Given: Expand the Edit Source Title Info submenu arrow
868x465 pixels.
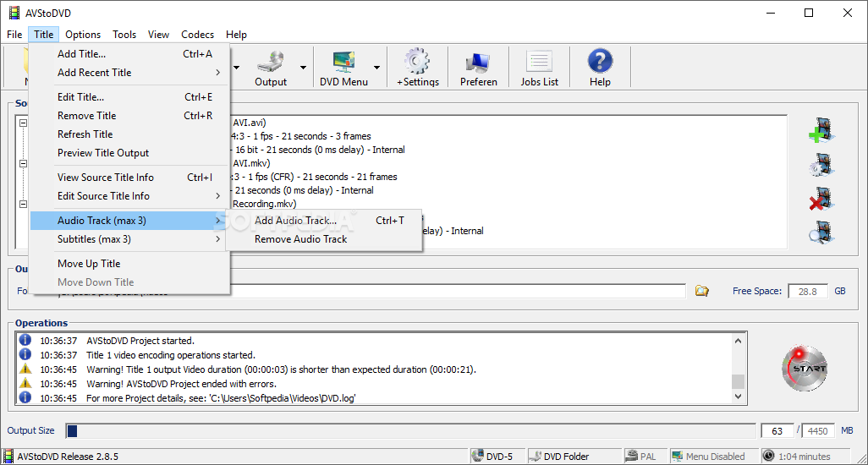Looking at the screenshot, I should [217, 196].
